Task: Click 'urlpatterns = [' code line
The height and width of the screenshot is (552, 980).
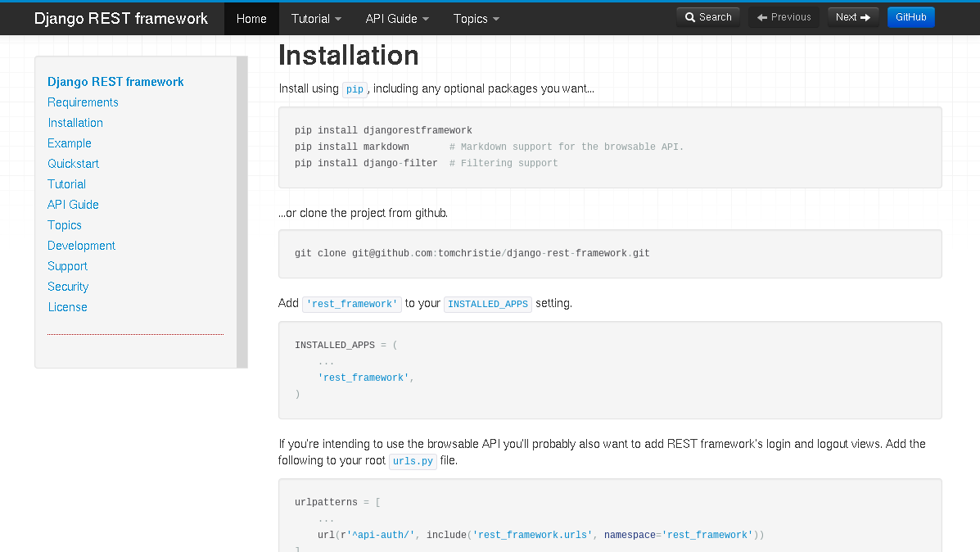Action: (337, 502)
